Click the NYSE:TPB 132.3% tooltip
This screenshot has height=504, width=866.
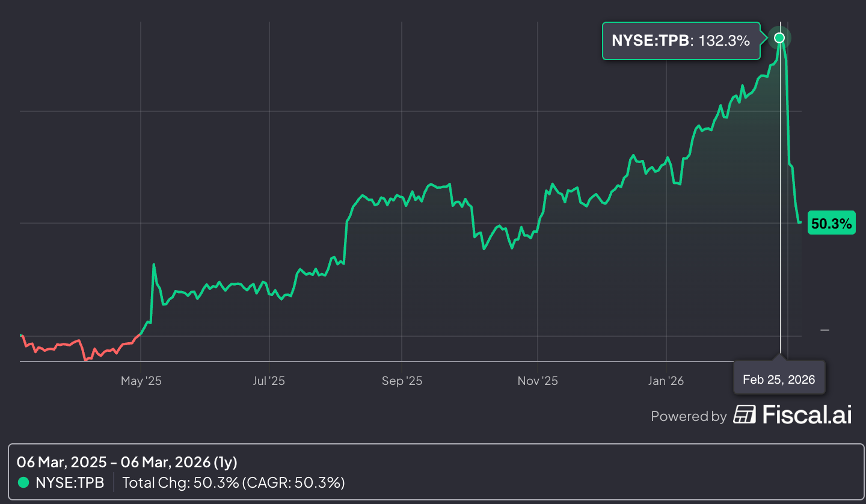[681, 41]
